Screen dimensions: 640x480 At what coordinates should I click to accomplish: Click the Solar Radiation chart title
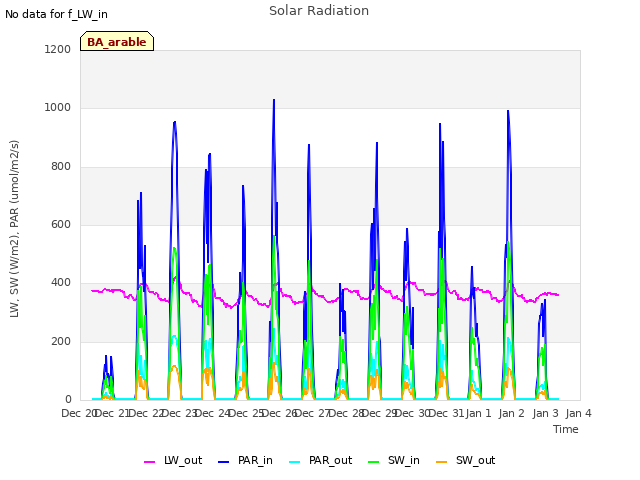319,11
